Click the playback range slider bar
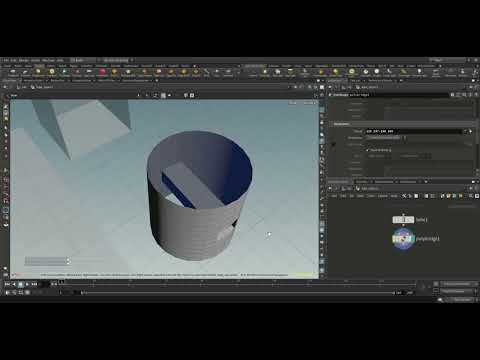480x360 pixels. point(237,293)
